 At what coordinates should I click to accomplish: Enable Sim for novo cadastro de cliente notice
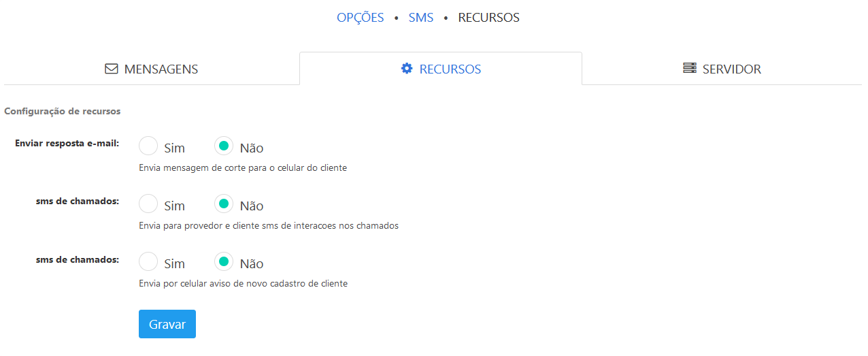tap(148, 262)
